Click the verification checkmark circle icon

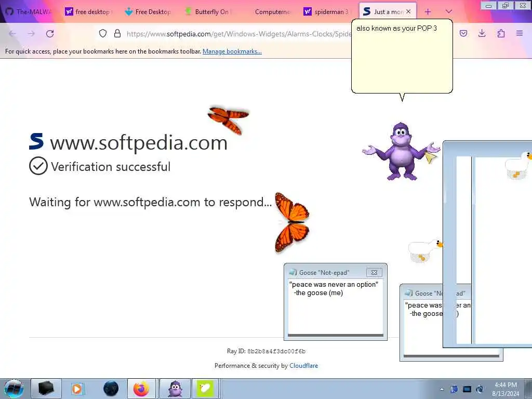click(38, 166)
